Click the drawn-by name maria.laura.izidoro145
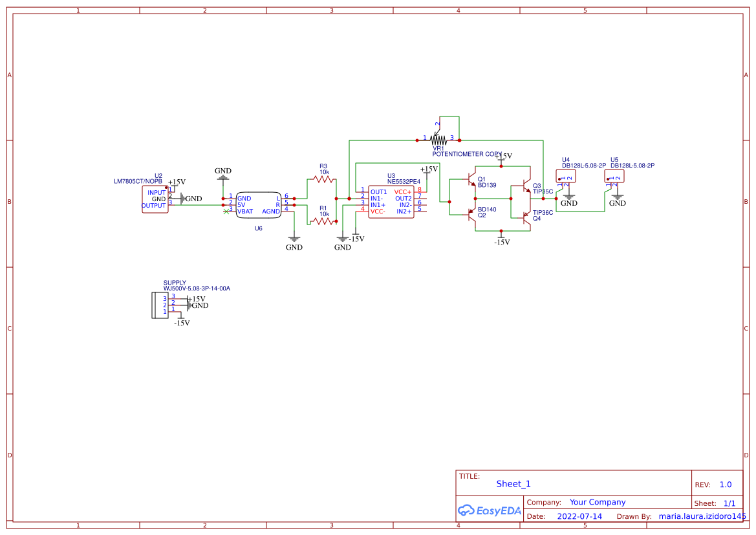Screen dimensions: 756x535 [702, 516]
